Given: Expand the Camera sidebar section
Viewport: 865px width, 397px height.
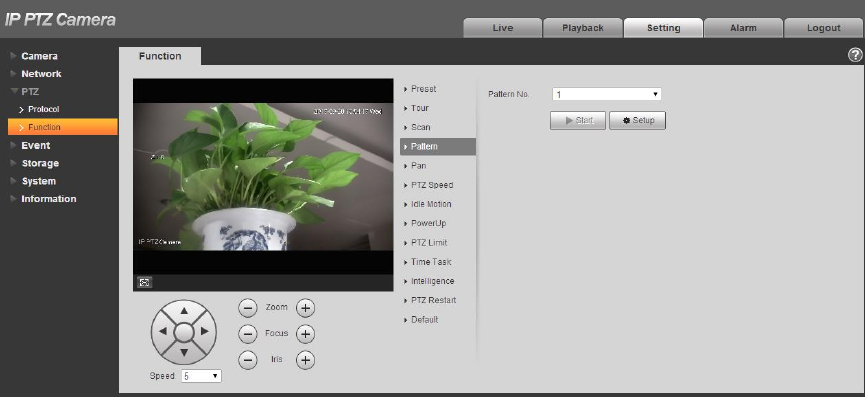Looking at the screenshot, I should (39, 56).
